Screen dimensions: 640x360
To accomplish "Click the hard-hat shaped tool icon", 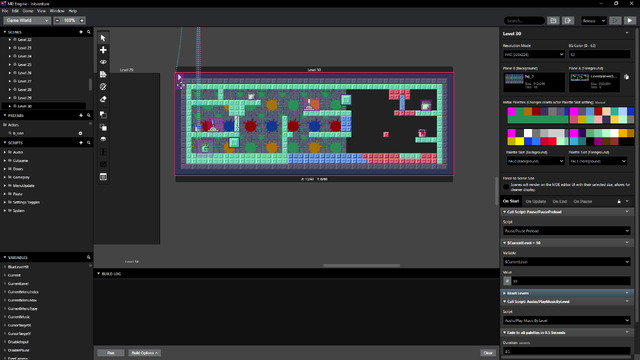I will pyautogui.click(x=103, y=139).
